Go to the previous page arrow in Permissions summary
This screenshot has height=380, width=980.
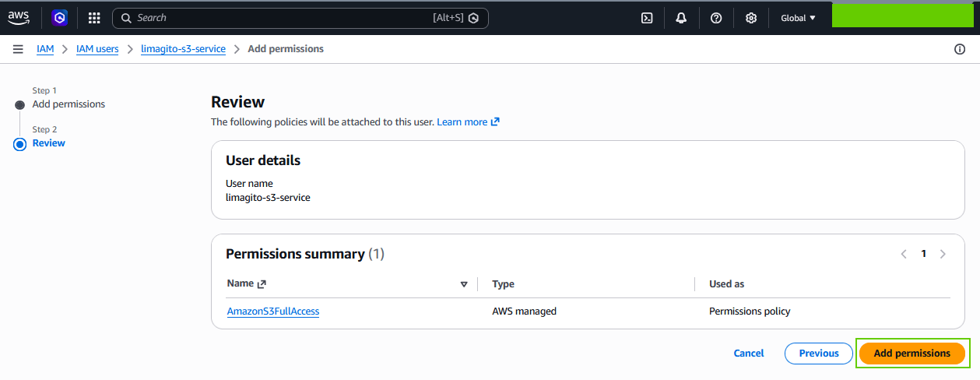(x=904, y=254)
